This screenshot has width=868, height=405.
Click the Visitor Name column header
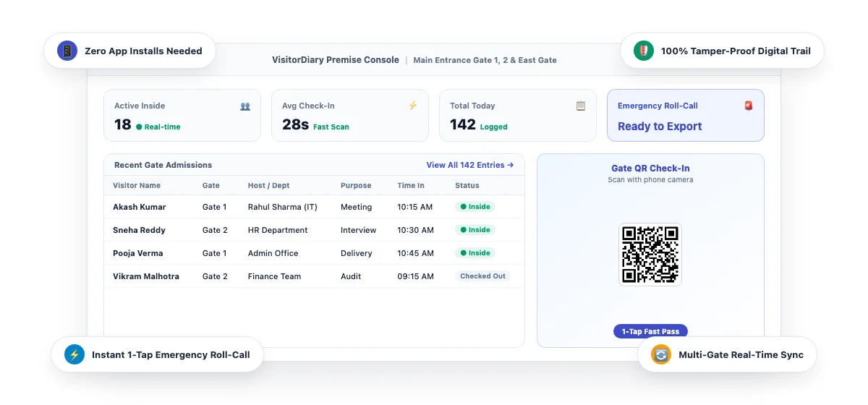coord(137,186)
